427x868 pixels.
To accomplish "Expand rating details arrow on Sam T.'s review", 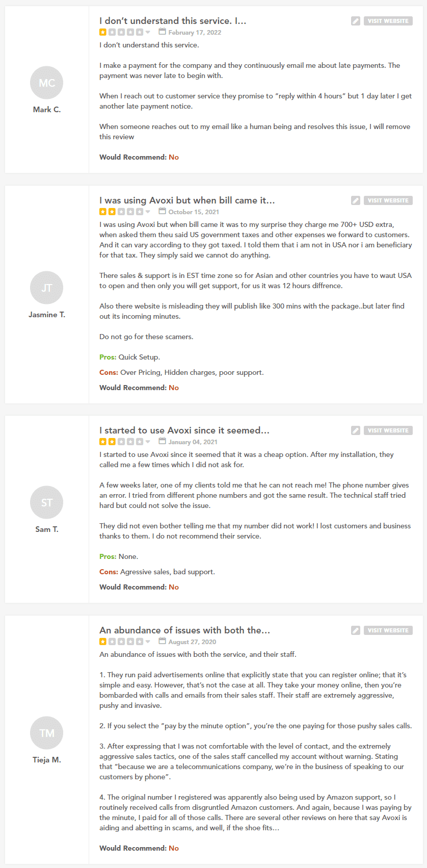I will 148,442.
